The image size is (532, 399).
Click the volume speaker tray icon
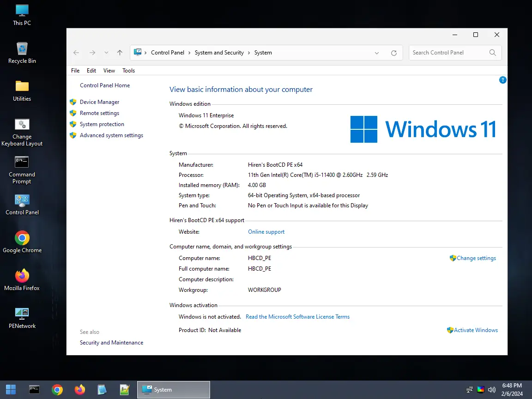pyautogui.click(x=492, y=389)
